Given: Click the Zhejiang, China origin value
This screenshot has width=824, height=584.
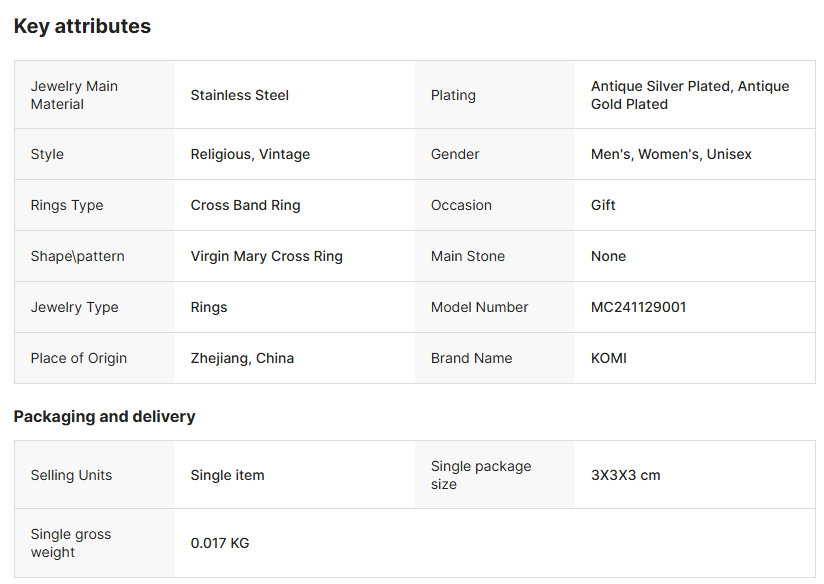Looking at the screenshot, I should pos(242,358).
